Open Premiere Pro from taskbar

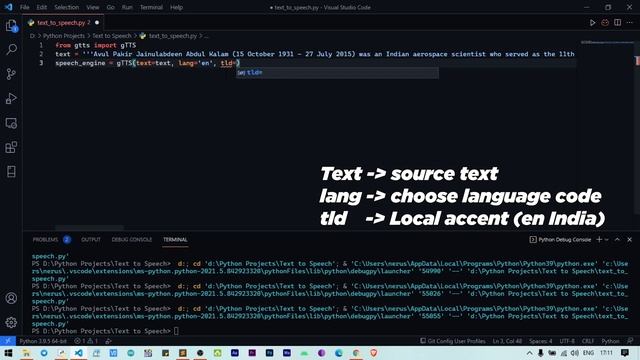click(x=252, y=353)
